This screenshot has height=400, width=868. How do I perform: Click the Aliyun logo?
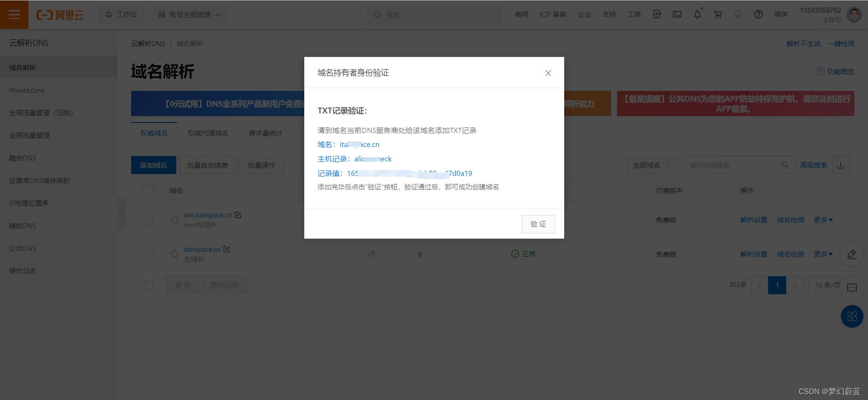click(x=60, y=15)
